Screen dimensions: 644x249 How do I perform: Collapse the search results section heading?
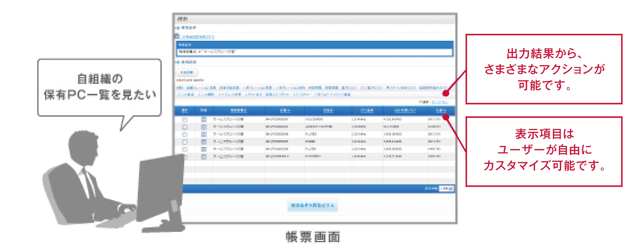189,62
